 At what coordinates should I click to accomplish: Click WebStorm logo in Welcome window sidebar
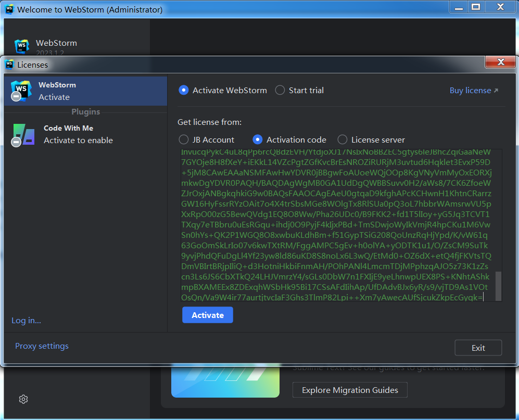pyautogui.click(x=22, y=46)
